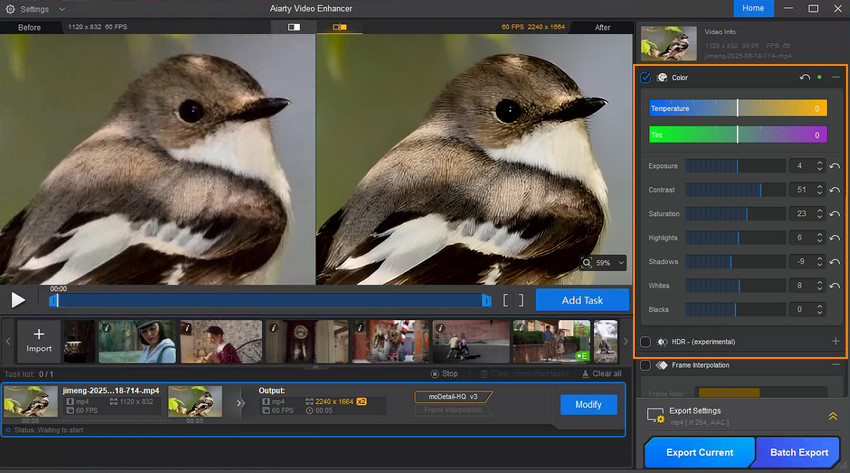Select the split-view compare icon above the preview
The width and height of the screenshot is (850, 473).
click(x=294, y=27)
